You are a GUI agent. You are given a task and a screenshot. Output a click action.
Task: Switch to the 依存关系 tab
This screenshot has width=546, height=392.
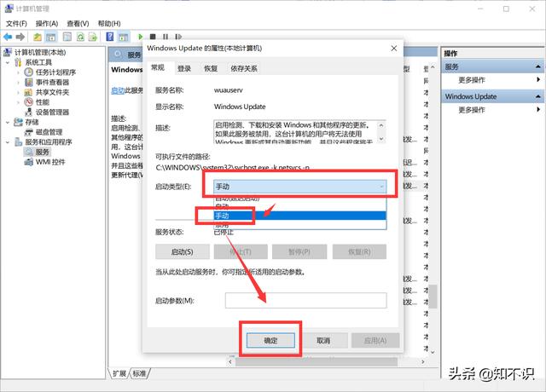244,68
